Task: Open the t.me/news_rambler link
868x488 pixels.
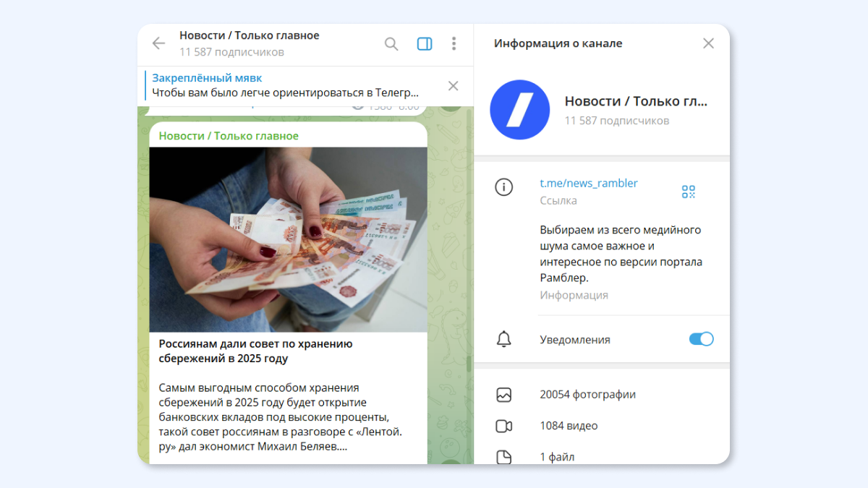Action: tap(589, 183)
